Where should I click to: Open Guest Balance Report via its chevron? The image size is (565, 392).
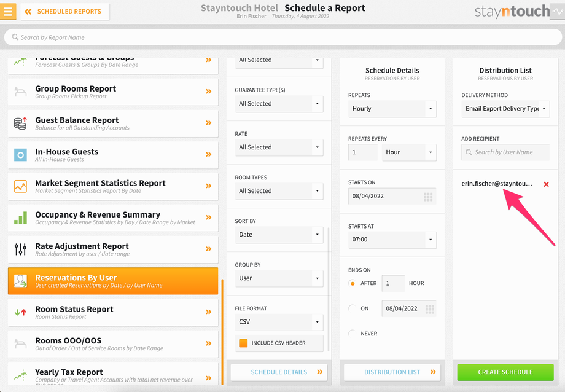tap(209, 123)
